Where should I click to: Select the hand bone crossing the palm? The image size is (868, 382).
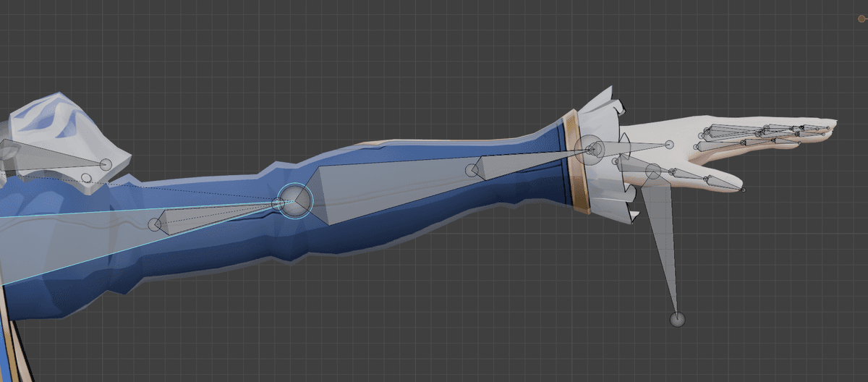tap(629, 148)
